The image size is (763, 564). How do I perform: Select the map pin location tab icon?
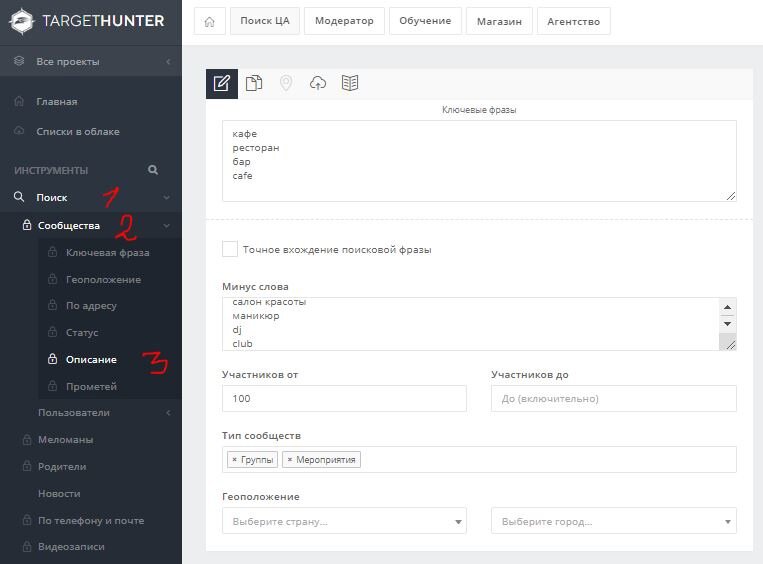[286, 83]
